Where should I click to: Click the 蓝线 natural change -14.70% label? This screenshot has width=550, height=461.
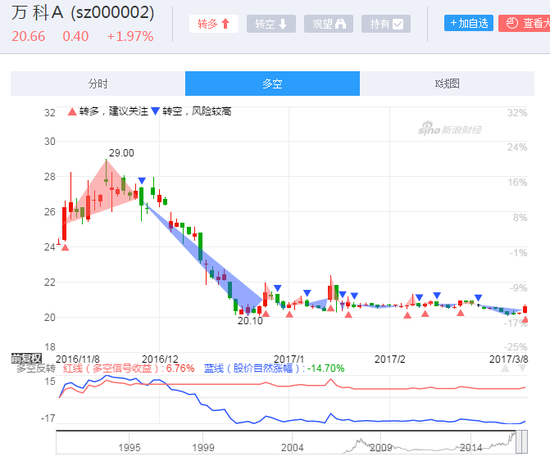tap(274, 368)
